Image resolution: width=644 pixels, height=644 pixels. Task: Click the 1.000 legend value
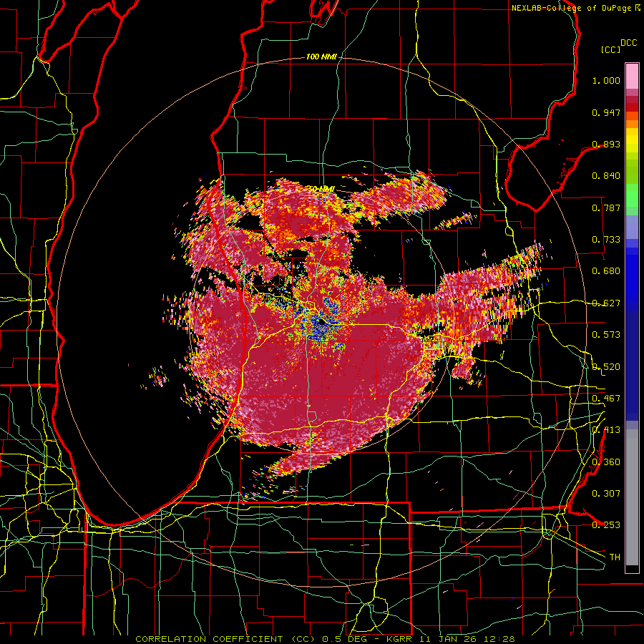point(606,80)
